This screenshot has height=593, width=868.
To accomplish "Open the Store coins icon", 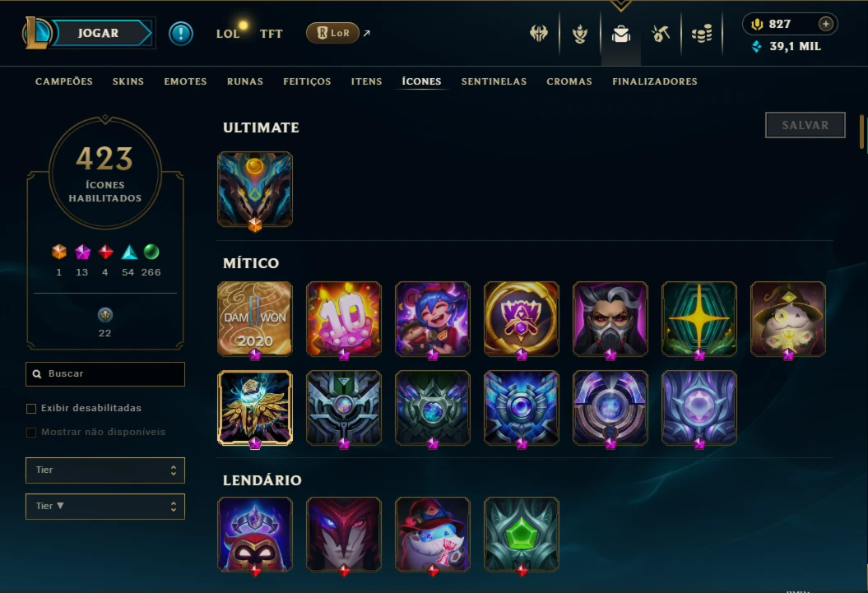I will pos(701,34).
